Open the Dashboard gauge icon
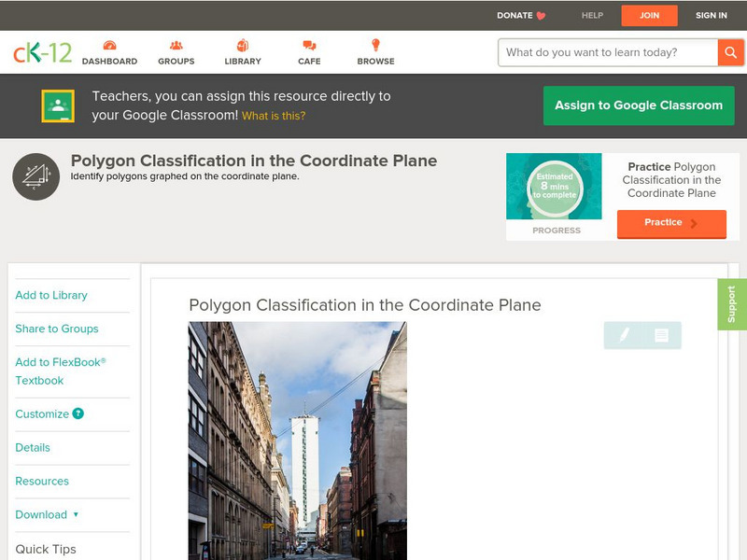 [109, 45]
